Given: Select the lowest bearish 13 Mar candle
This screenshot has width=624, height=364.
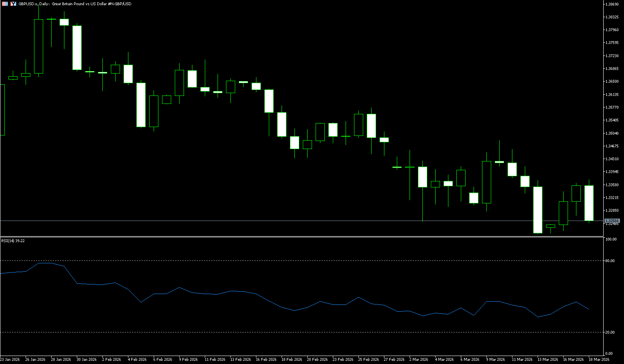Looking at the screenshot, I should pos(538,210).
